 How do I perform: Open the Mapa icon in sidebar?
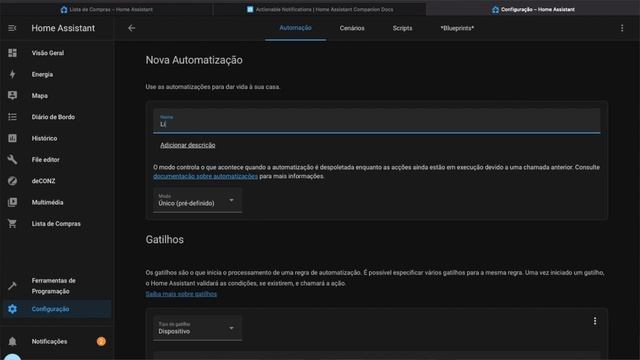(12, 96)
